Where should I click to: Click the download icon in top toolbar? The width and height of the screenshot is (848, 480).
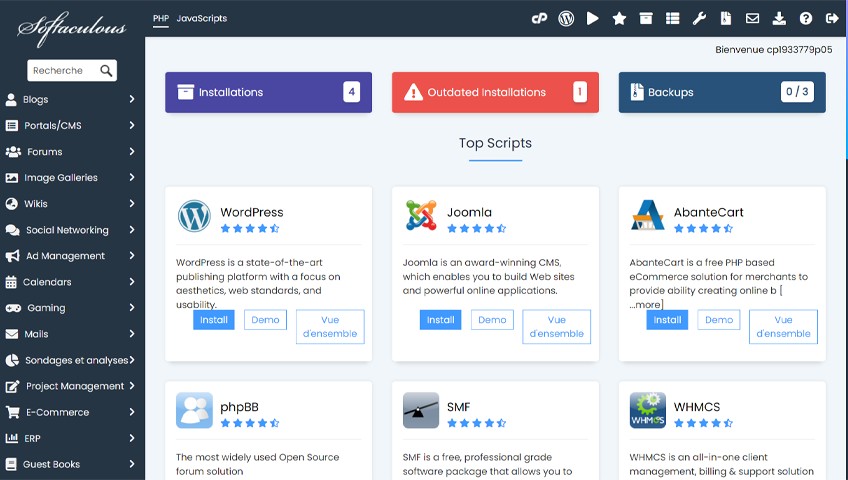point(779,18)
